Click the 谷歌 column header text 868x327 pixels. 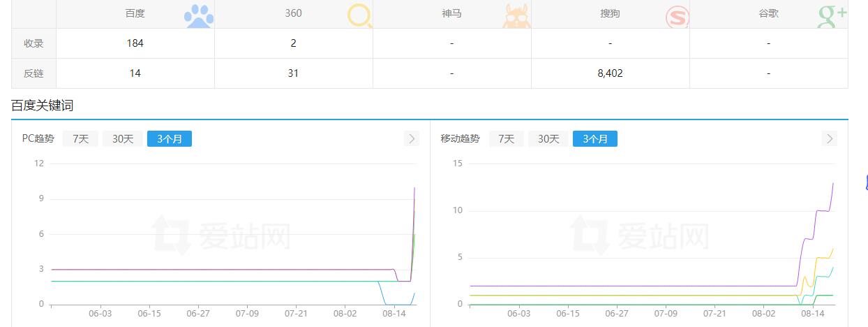point(769,13)
